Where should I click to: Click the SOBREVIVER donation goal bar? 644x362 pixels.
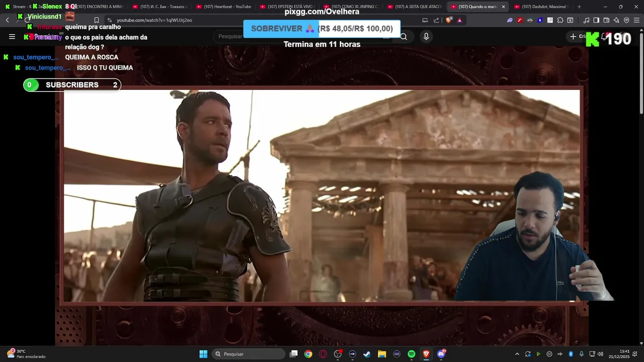click(x=322, y=29)
